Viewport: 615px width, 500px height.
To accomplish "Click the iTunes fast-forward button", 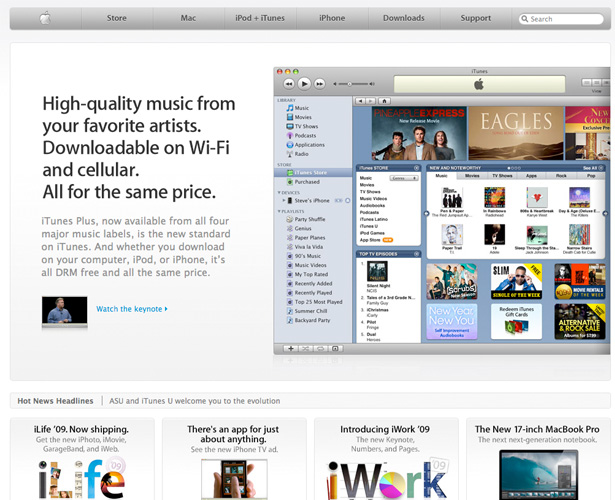I will tap(320, 84).
